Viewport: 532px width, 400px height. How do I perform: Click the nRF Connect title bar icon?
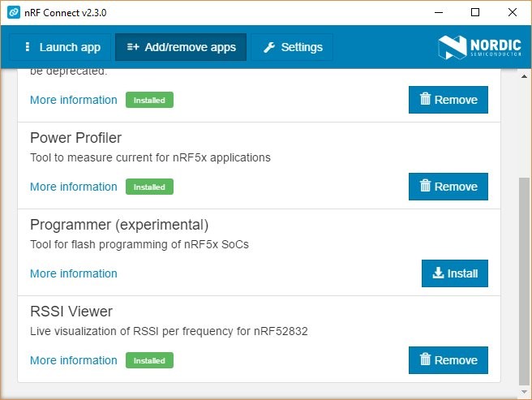13,12
